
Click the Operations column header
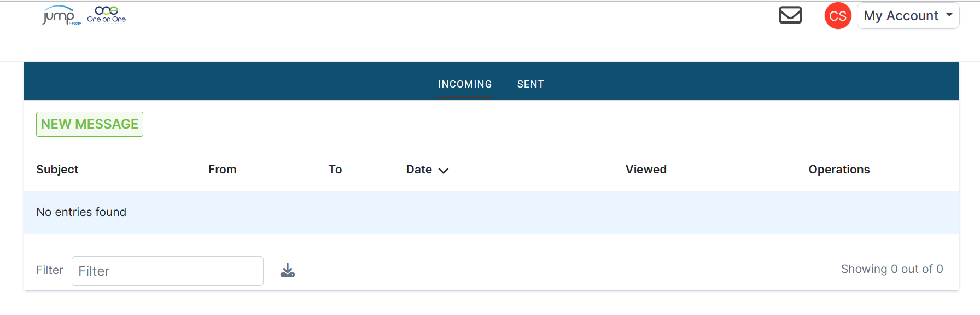tap(839, 170)
